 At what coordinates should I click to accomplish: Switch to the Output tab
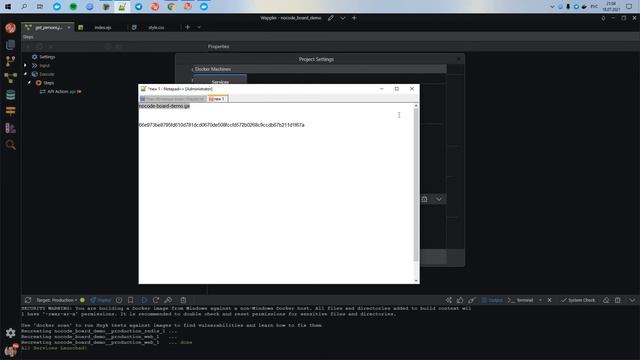(x=492, y=300)
